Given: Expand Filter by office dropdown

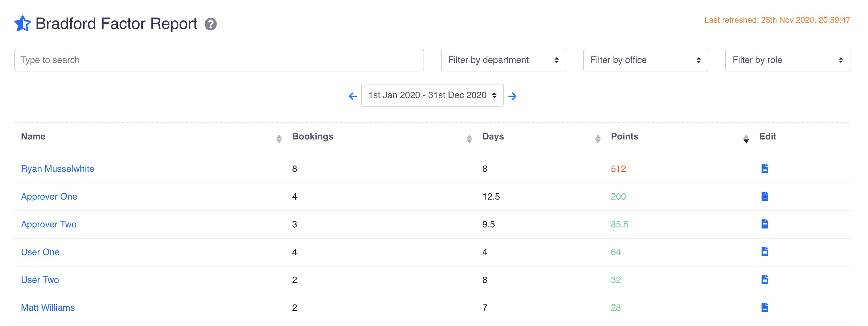Looking at the screenshot, I should (645, 60).
